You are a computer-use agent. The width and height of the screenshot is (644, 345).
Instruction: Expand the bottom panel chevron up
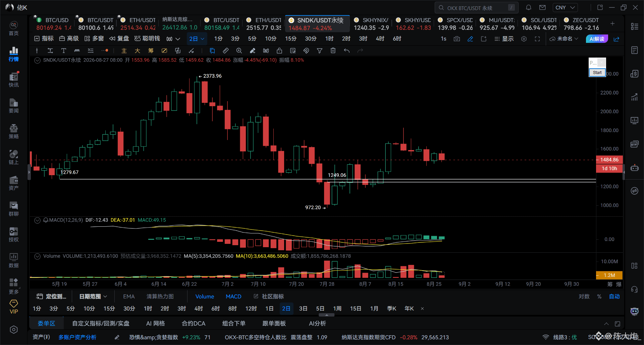pos(606,324)
